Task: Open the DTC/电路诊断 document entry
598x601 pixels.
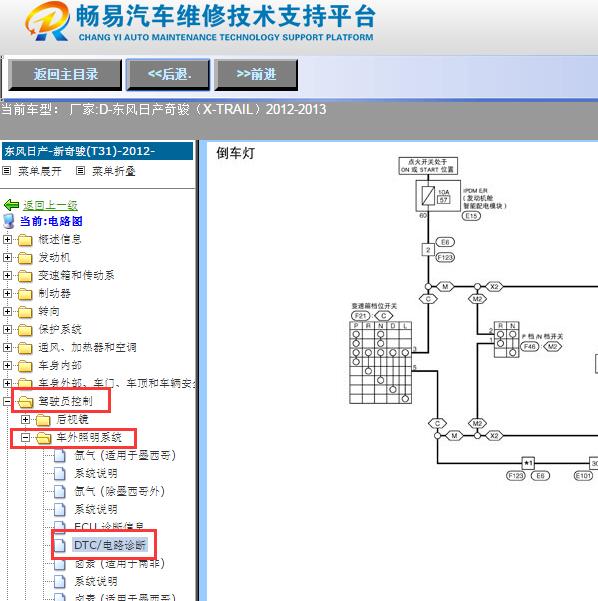Action: pos(110,545)
